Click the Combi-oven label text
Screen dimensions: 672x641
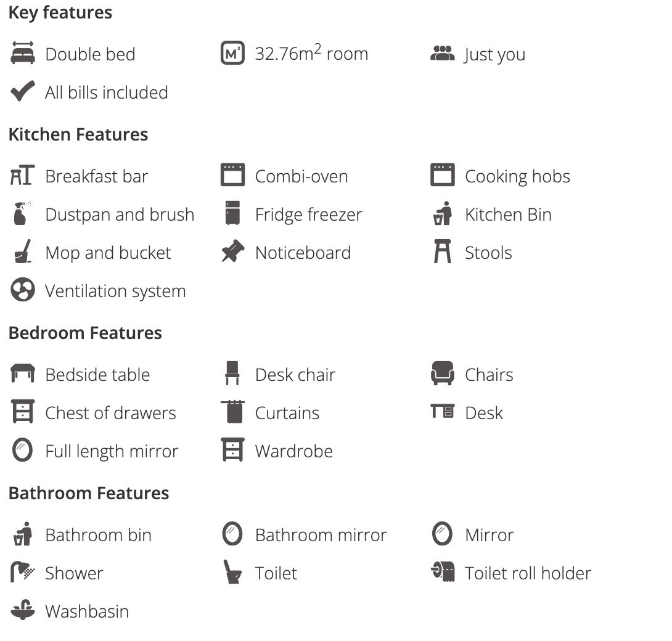coord(301,176)
